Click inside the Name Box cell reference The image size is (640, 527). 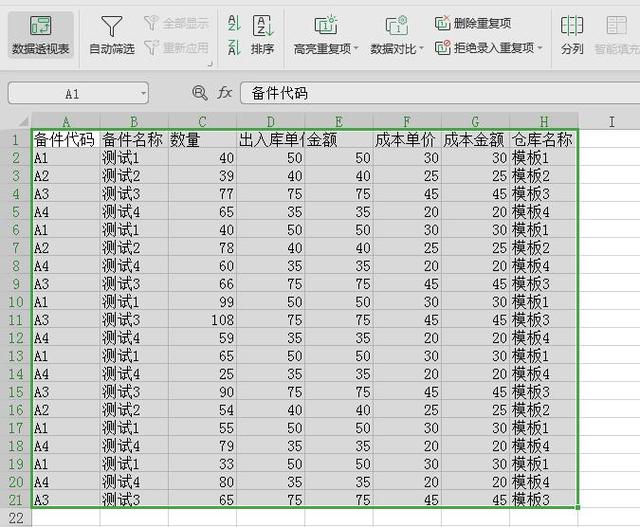73,94
